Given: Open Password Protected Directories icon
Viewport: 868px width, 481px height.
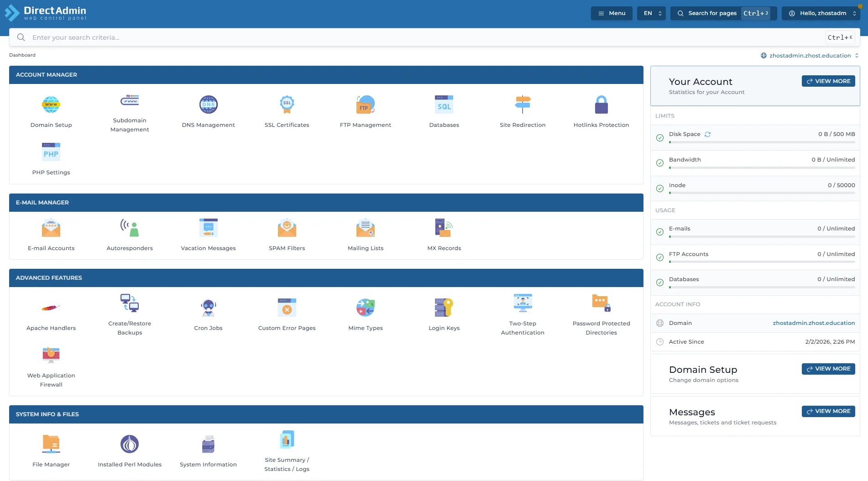Looking at the screenshot, I should [x=601, y=303].
